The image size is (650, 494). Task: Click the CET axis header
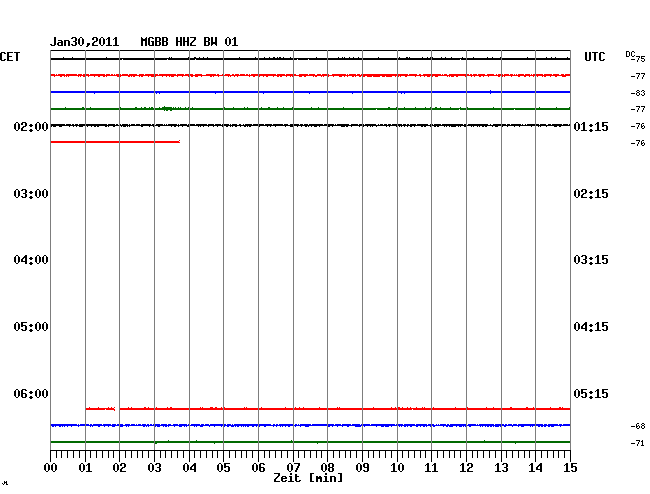click(10, 57)
